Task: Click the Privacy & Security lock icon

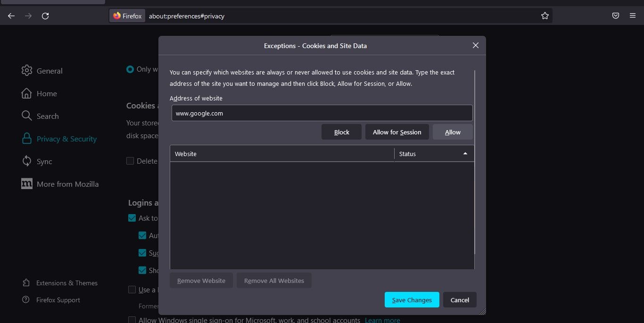Action: 27,139
